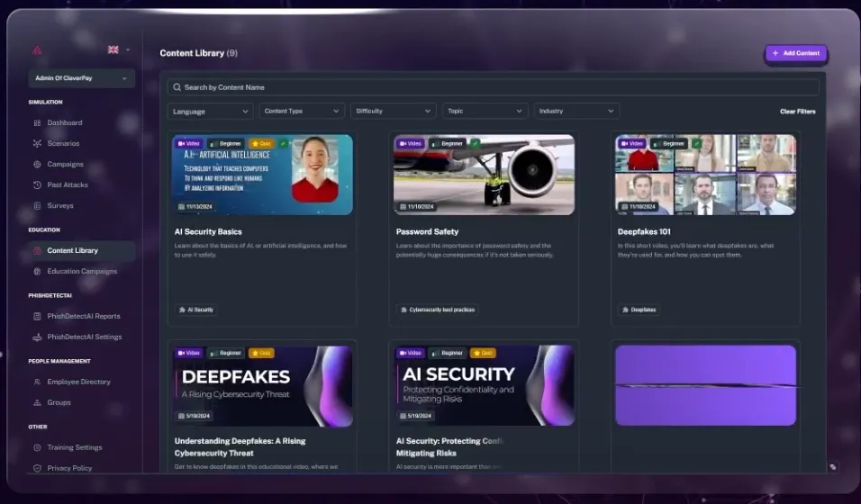Click the PhishDetectAI Reports icon
Viewport: 861px width, 504px height.
click(x=37, y=316)
